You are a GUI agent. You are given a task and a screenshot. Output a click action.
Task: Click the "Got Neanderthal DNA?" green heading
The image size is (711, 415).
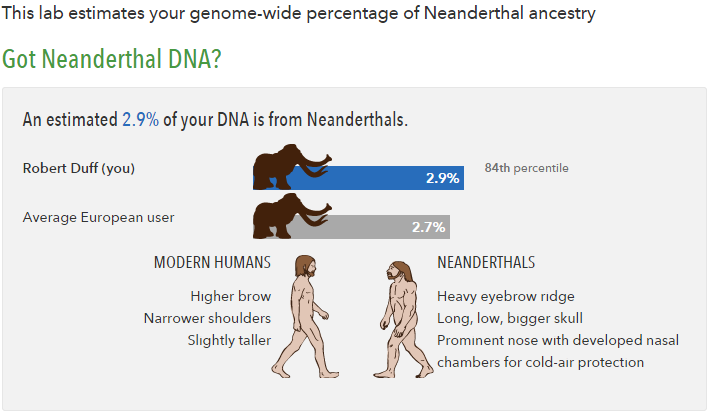(x=112, y=59)
